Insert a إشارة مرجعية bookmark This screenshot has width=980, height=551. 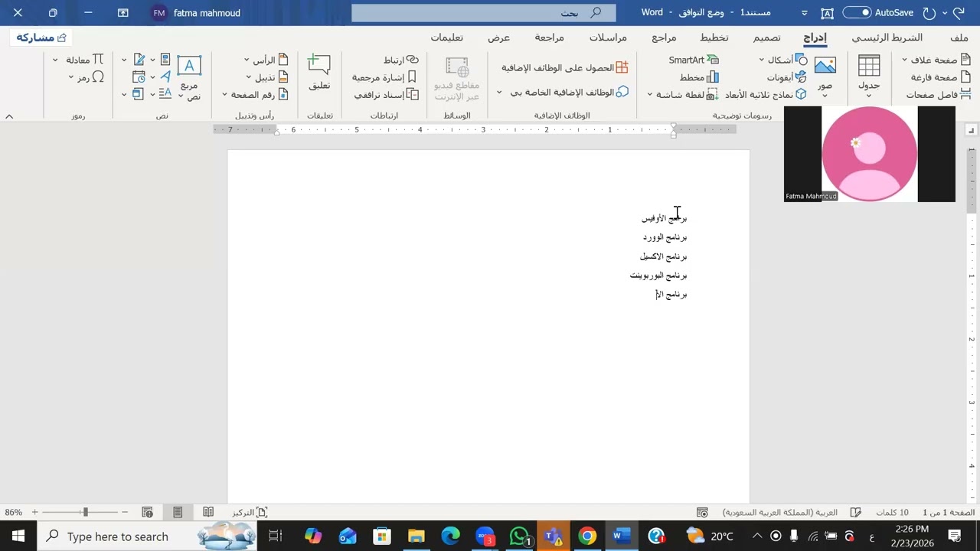point(384,77)
